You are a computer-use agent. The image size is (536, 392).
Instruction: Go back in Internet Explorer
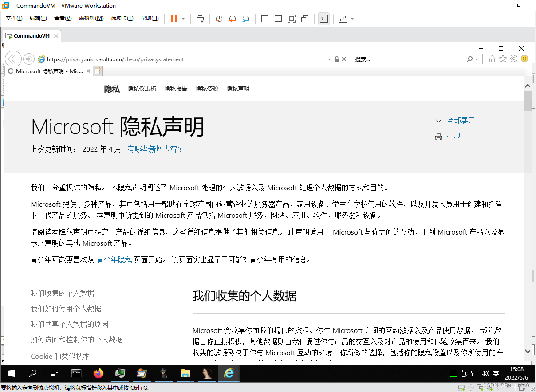pos(14,59)
